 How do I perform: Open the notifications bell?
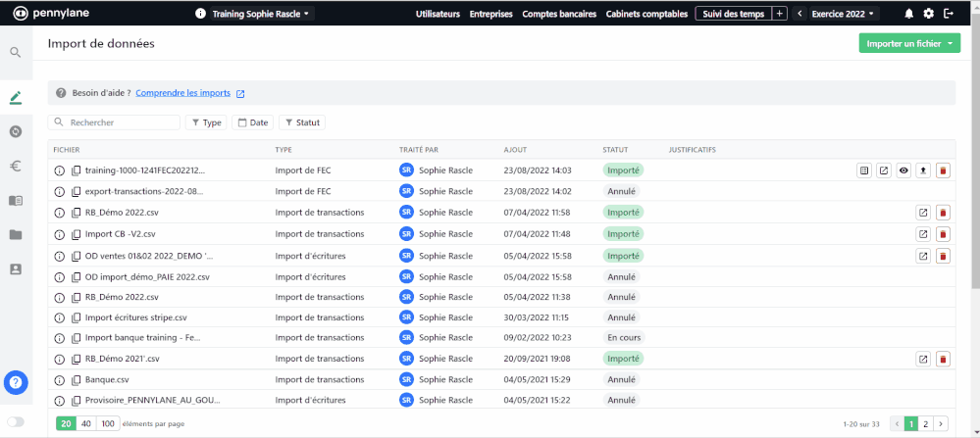[x=908, y=14]
